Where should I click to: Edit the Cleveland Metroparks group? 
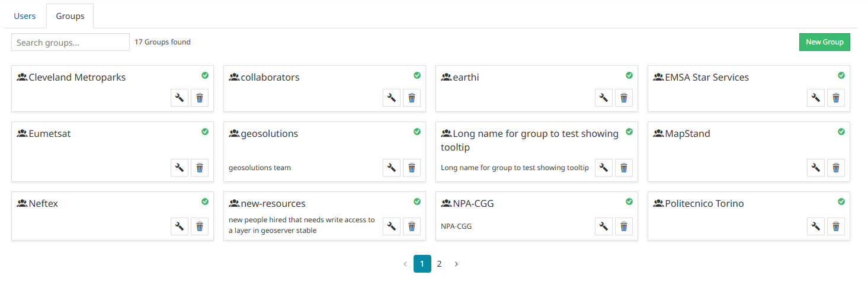(180, 98)
